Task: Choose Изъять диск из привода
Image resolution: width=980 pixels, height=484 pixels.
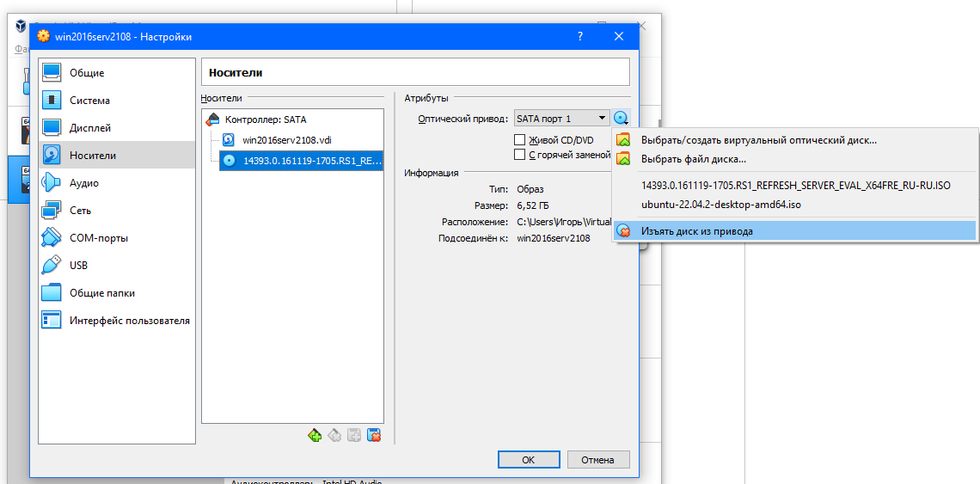Action: [794, 230]
